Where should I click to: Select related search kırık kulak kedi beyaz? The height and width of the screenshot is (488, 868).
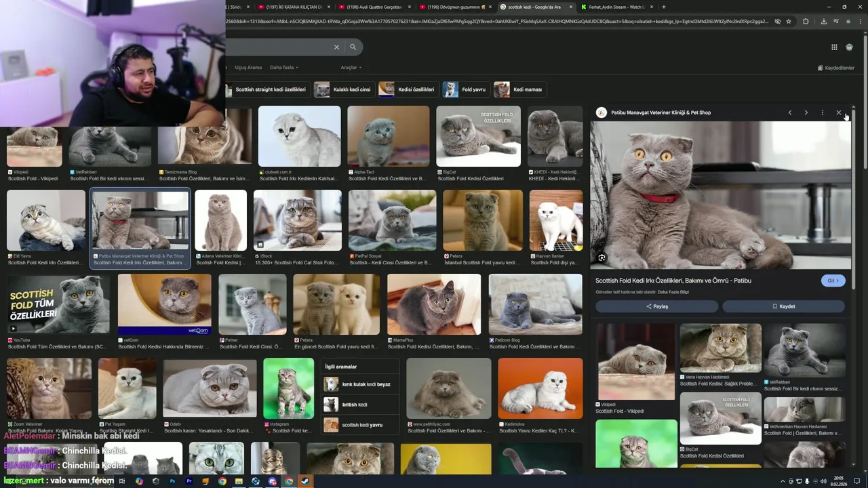click(x=359, y=384)
